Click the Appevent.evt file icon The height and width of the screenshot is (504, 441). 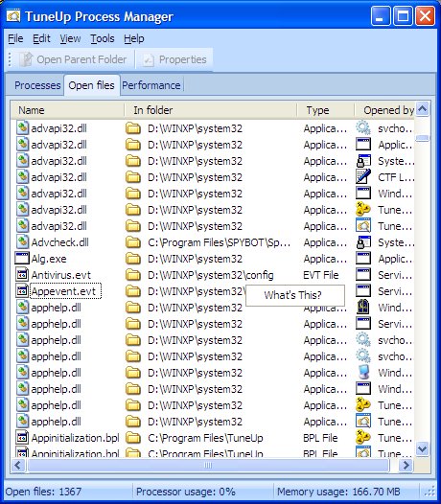(x=22, y=291)
